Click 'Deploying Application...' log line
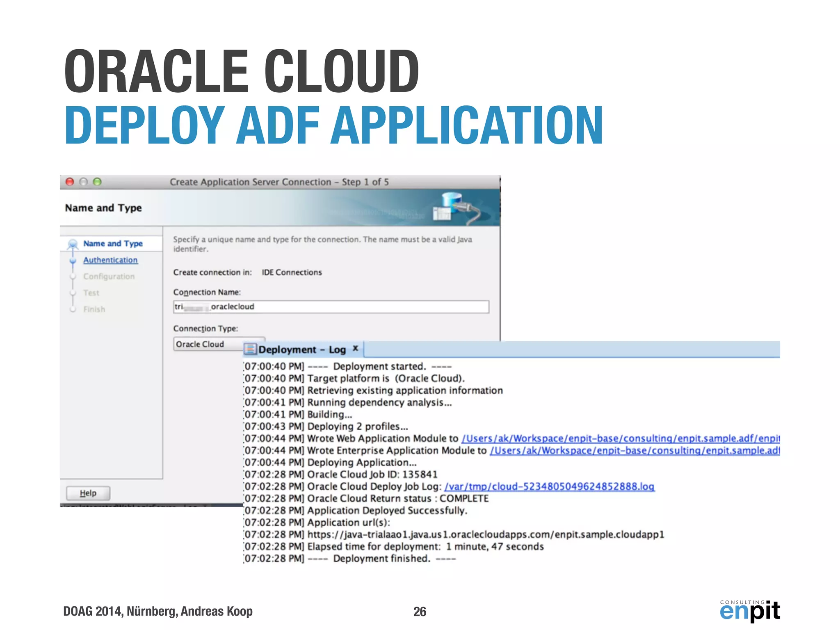Screen dimensions: 840x630 (330, 462)
